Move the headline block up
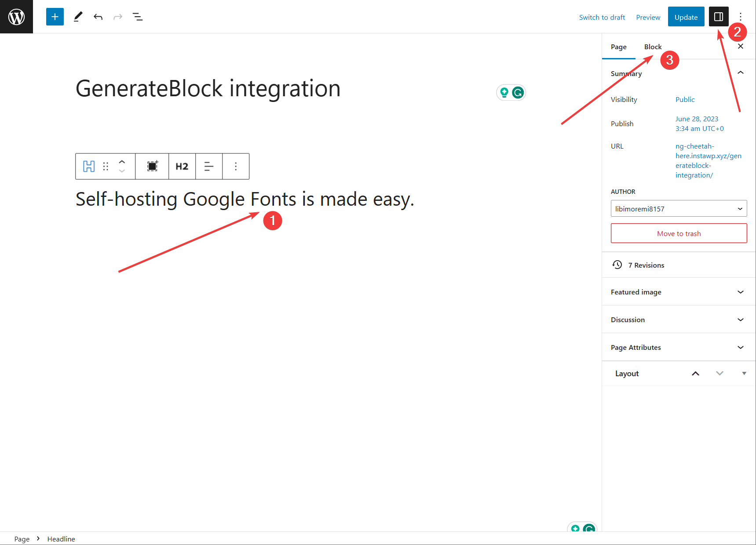756x545 pixels. 122,162
